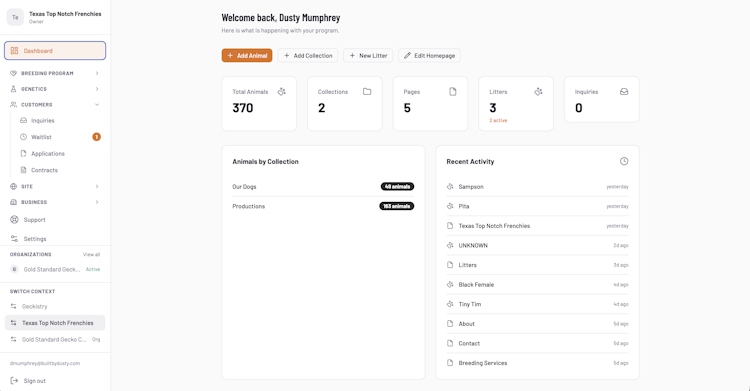Click the paw icon beside Tiny Tim
The width and height of the screenshot is (750, 391).
pos(450,304)
